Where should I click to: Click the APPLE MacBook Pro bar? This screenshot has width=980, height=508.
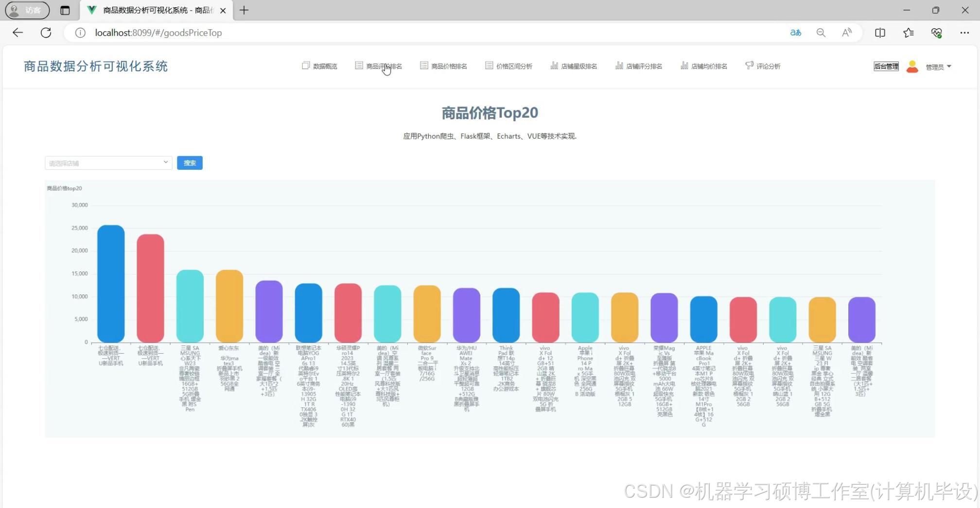pyautogui.click(x=704, y=319)
